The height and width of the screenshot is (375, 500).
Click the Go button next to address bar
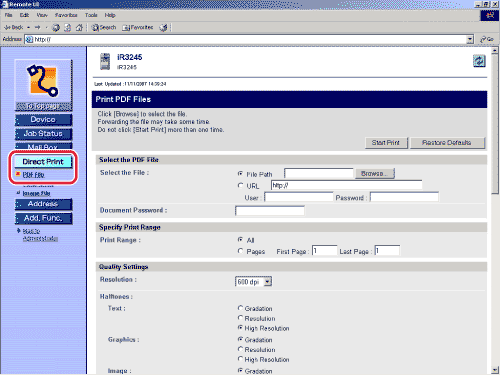pyautogui.click(x=487, y=39)
